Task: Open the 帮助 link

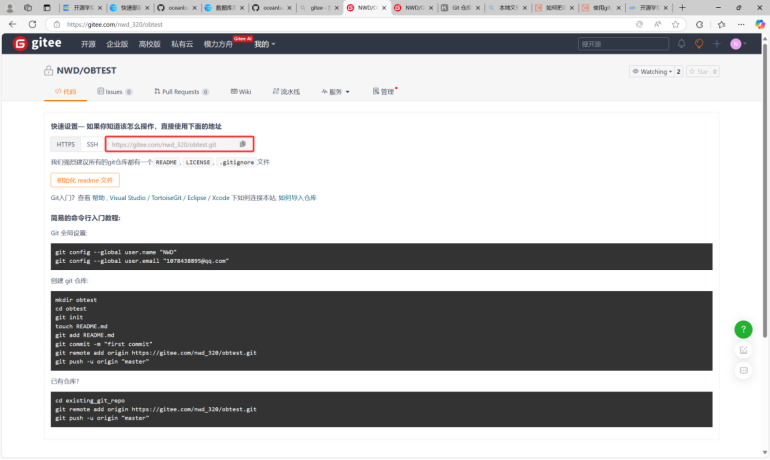Action: [98, 197]
